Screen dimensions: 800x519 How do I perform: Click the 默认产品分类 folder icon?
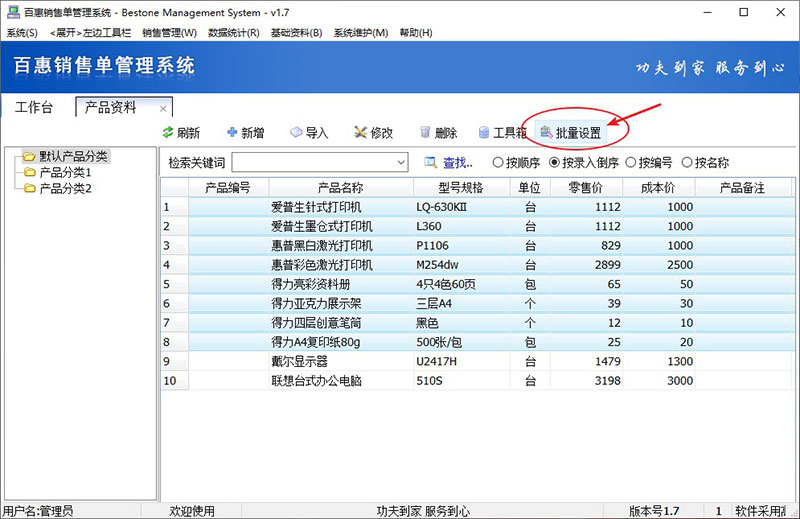(30, 157)
